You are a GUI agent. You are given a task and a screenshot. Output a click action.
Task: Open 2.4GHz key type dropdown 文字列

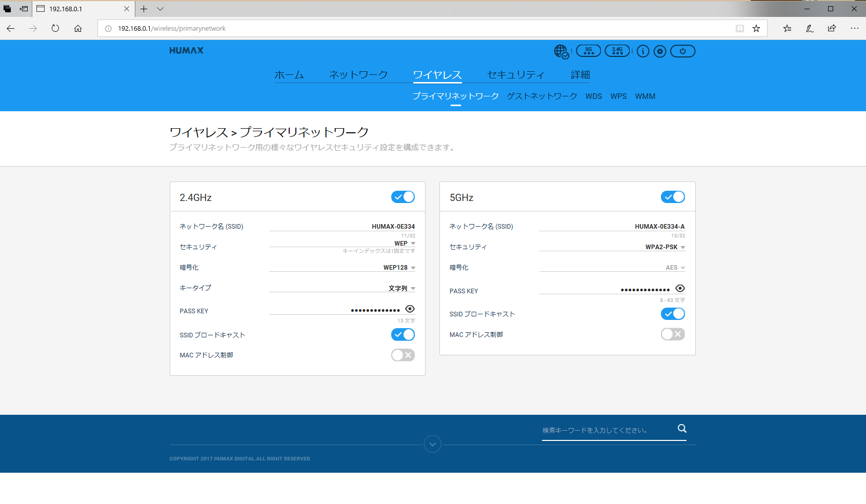pos(342,288)
